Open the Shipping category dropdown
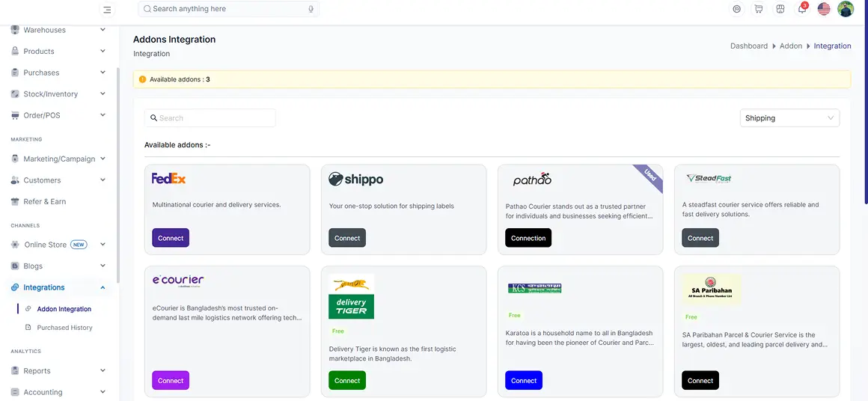Image resolution: width=868 pixels, height=401 pixels. pyautogui.click(x=789, y=117)
